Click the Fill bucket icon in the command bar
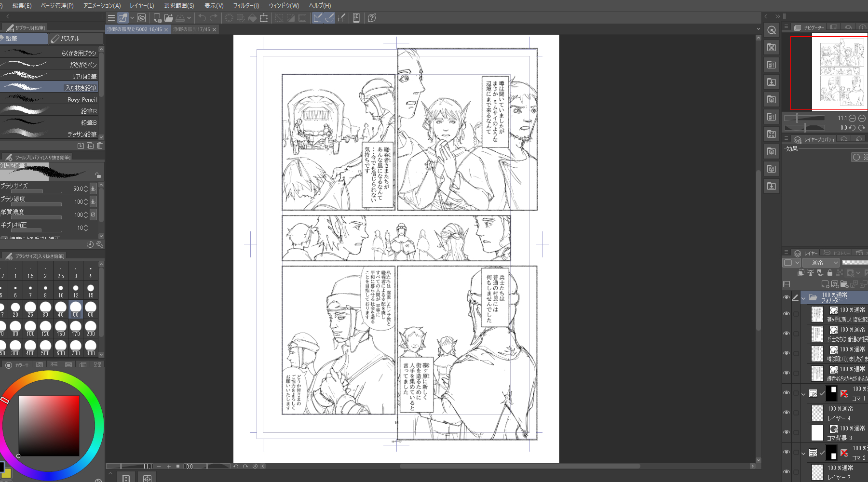Screen dimensions: 868x482 (x=252, y=18)
